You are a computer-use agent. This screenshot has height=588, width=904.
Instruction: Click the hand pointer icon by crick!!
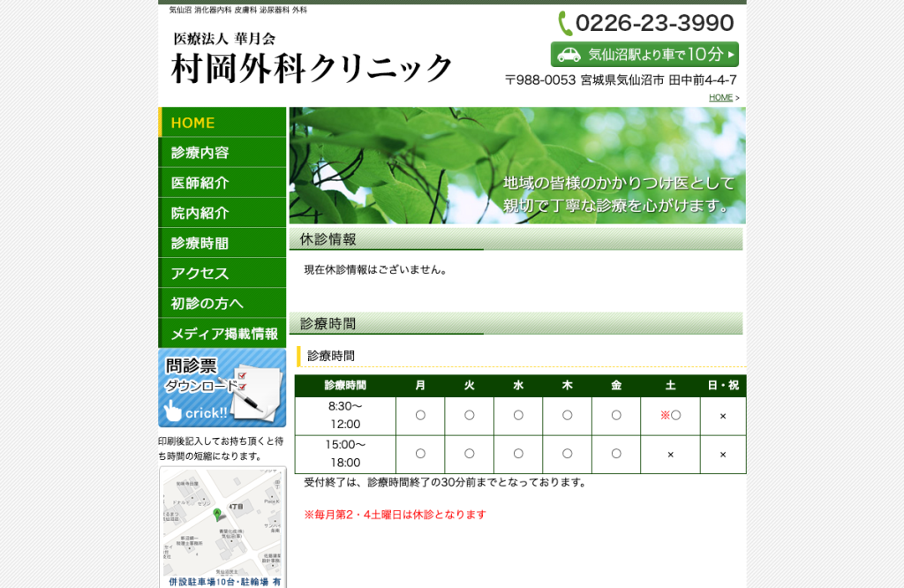[172, 411]
